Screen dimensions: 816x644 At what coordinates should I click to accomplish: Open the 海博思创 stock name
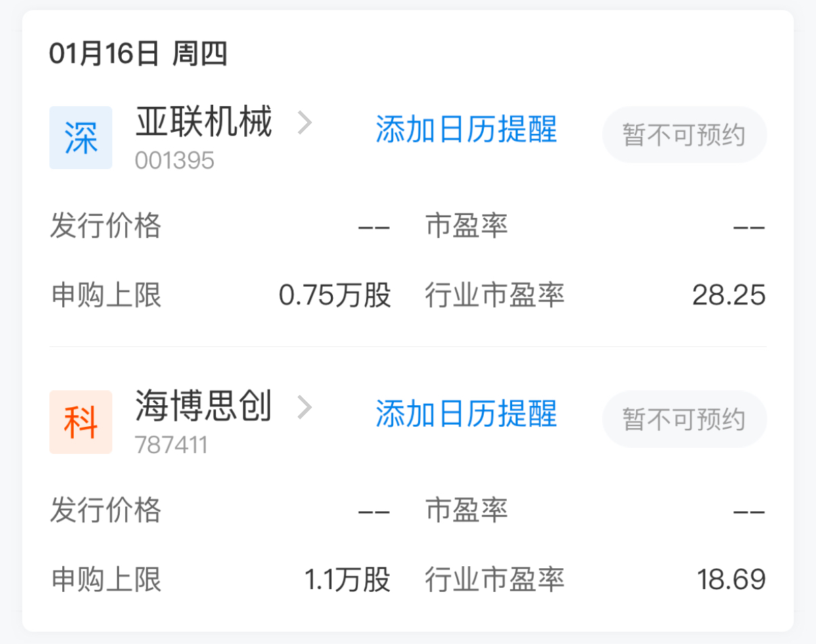(204, 407)
